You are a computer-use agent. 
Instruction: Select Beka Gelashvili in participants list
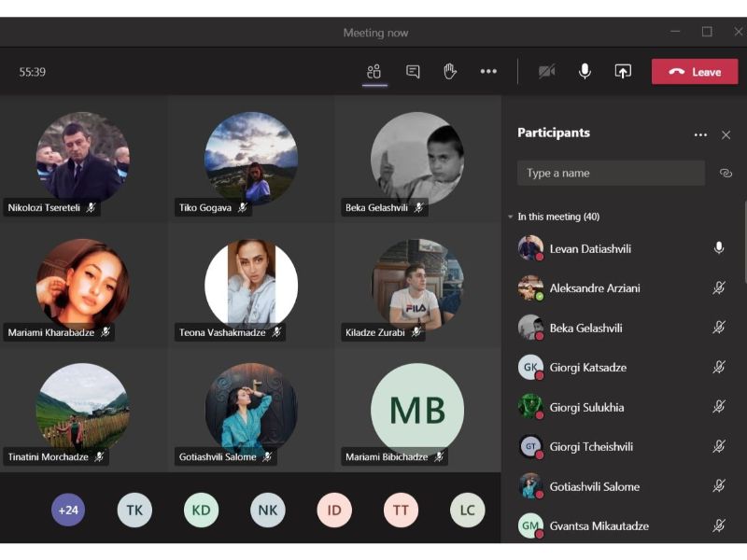tap(624, 329)
